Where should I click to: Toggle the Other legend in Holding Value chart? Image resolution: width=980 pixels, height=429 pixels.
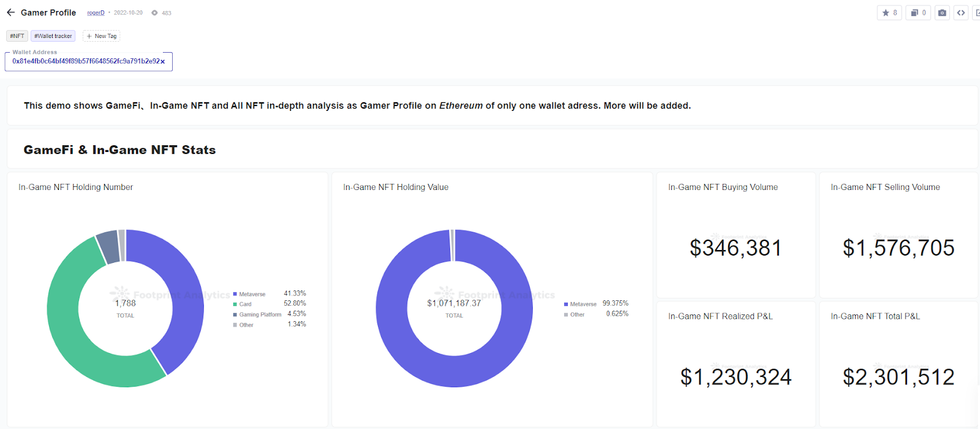(576, 314)
